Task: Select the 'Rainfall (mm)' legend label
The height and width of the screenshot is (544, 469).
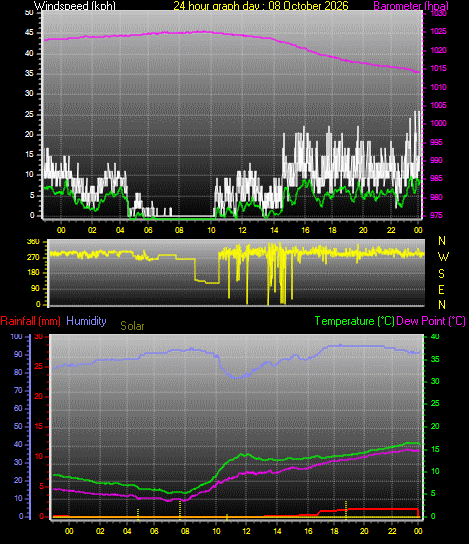Action: pyautogui.click(x=31, y=321)
